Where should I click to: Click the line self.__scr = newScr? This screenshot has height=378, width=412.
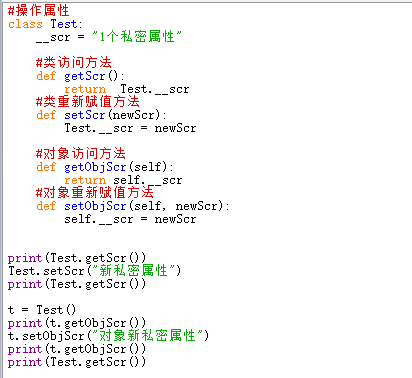tap(130, 219)
